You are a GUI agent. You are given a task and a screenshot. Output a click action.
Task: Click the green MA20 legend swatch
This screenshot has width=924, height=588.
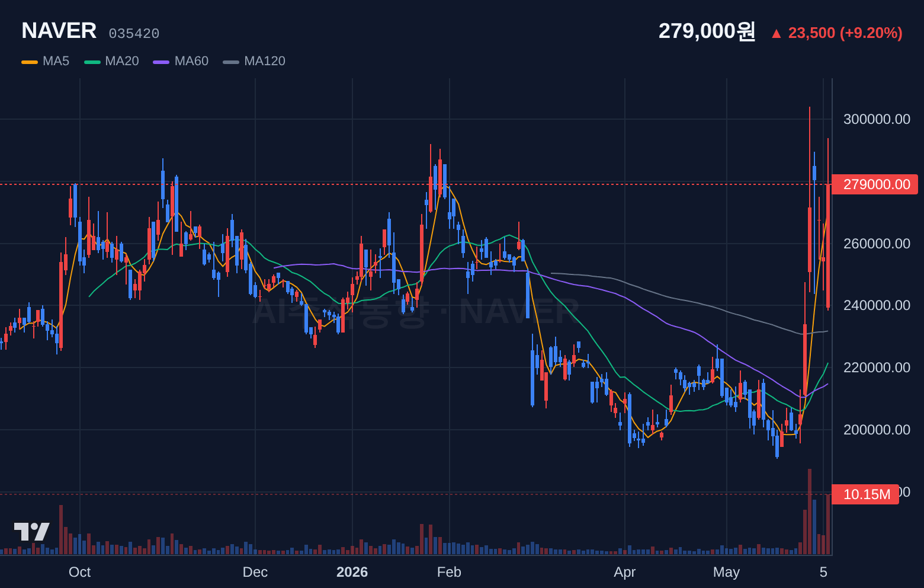coord(92,62)
